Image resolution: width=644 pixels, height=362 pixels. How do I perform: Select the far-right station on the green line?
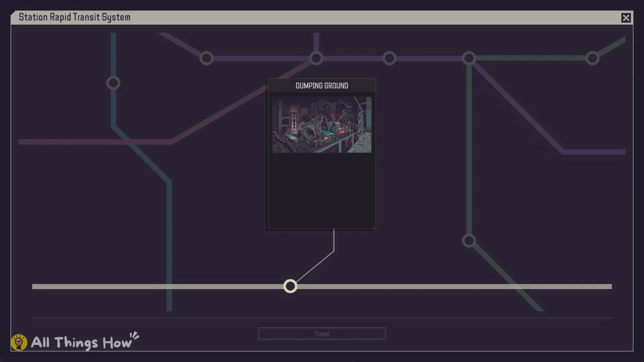coord(592,58)
